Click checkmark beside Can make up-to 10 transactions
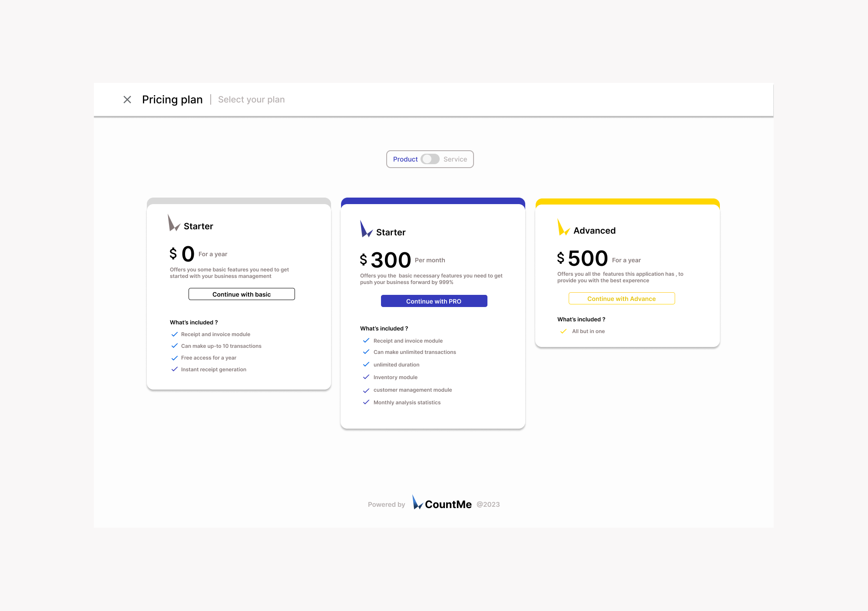 (x=175, y=346)
